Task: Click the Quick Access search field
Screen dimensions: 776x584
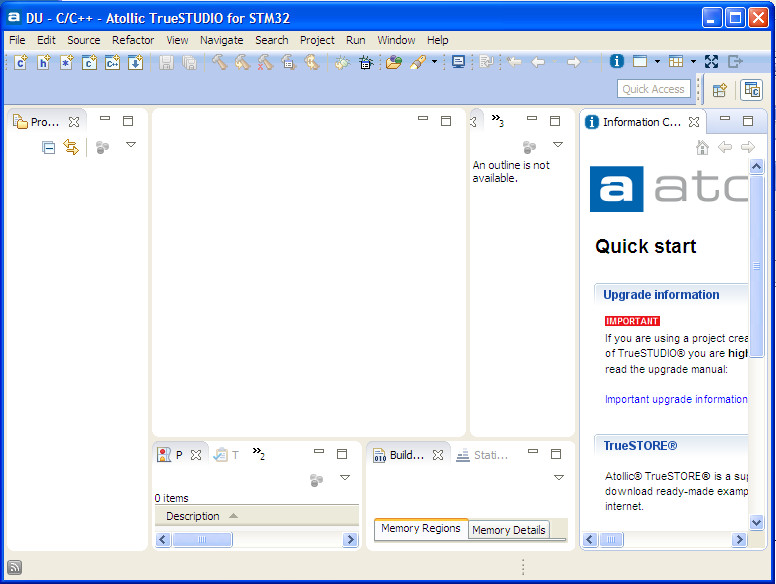Action: click(653, 89)
